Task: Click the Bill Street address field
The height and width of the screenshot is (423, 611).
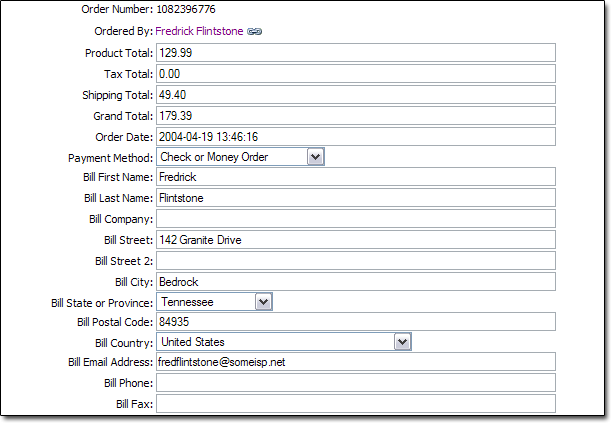Action: click(355, 240)
